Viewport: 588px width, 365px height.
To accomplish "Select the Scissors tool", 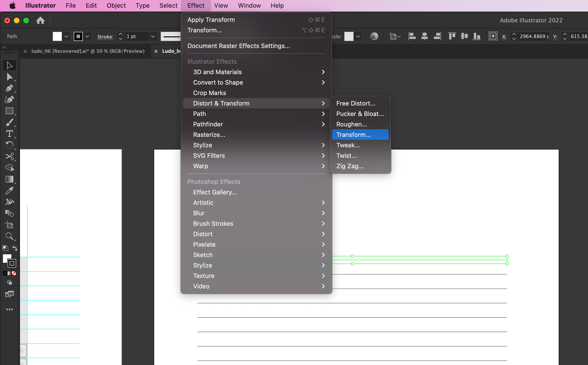I will [9, 157].
